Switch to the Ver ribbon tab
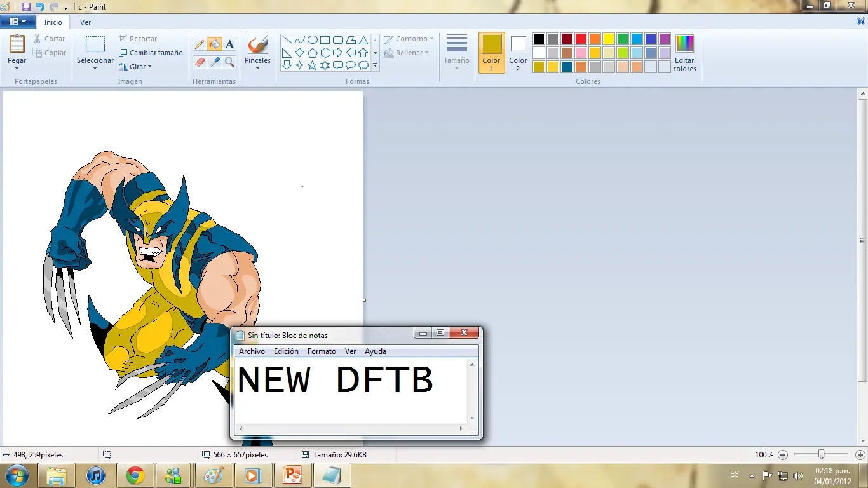868x488 pixels. click(x=85, y=22)
